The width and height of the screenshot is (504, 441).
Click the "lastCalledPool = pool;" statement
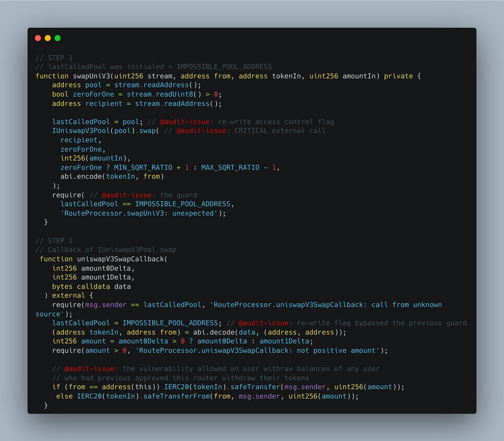click(98, 122)
